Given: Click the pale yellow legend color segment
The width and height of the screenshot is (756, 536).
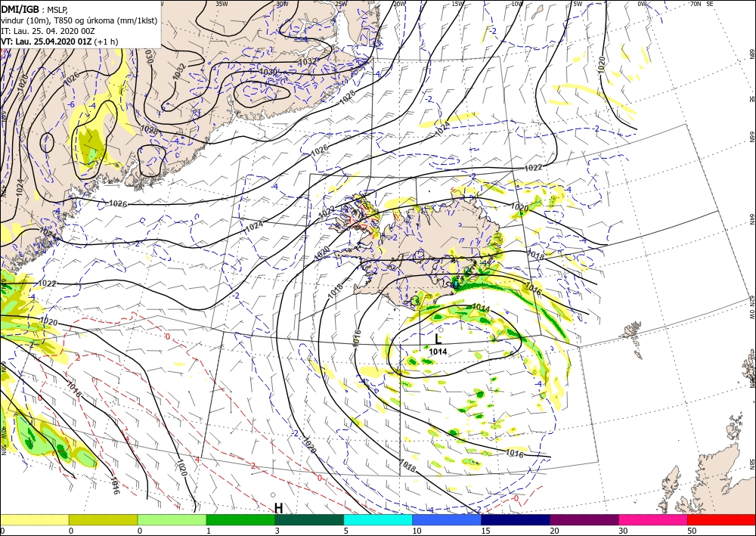Looking at the screenshot, I should 34,519.
